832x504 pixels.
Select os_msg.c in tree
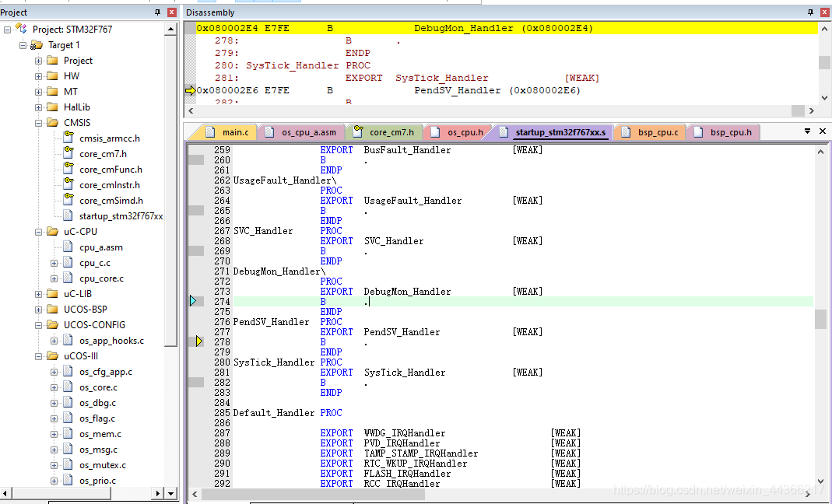(98, 450)
